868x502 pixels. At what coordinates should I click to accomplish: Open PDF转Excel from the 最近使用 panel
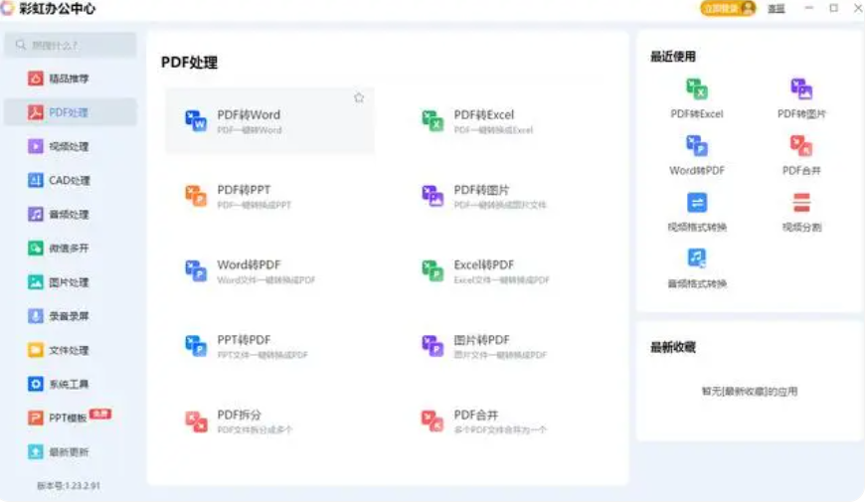pyautogui.click(x=696, y=98)
